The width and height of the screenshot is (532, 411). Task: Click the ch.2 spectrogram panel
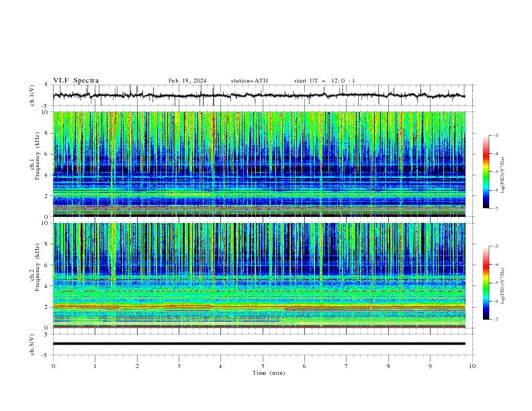259,275
